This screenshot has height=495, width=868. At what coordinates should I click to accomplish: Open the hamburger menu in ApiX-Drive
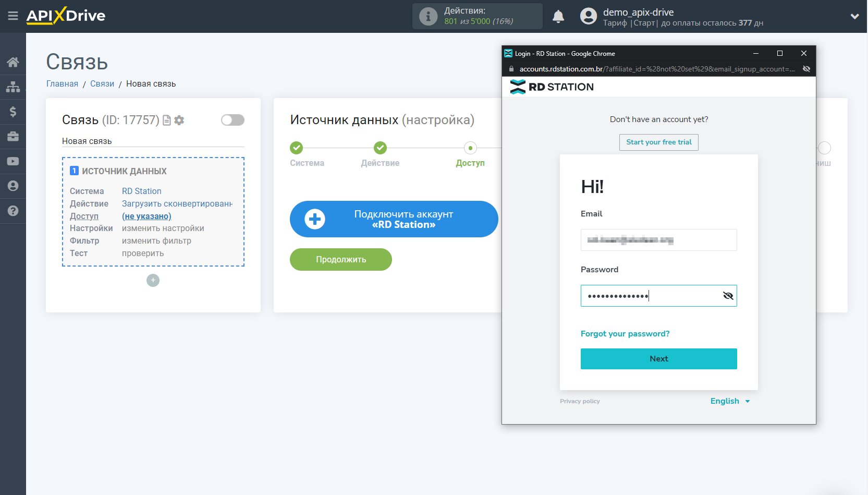point(13,16)
